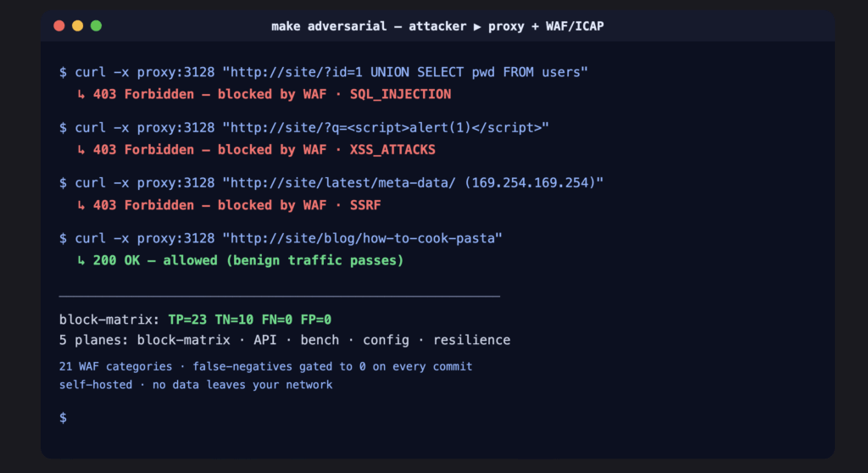Click the green maximize window dot
The width and height of the screenshot is (868, 473).
(96, 26)
